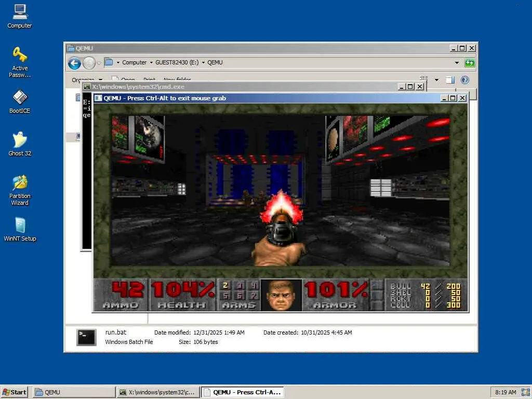Switch to QEMU folder taskbar button

pos(74,392)
